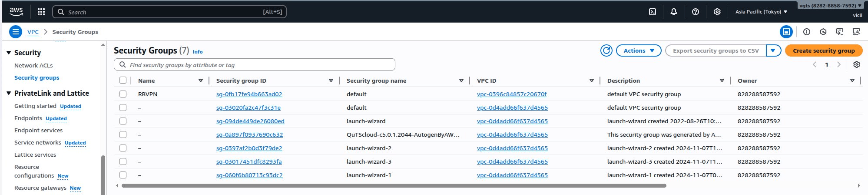Open the Asia Pacific (Tokyo) region selector
The width and height of the screenshot is (868, 195).
click(x=761, y=12)
